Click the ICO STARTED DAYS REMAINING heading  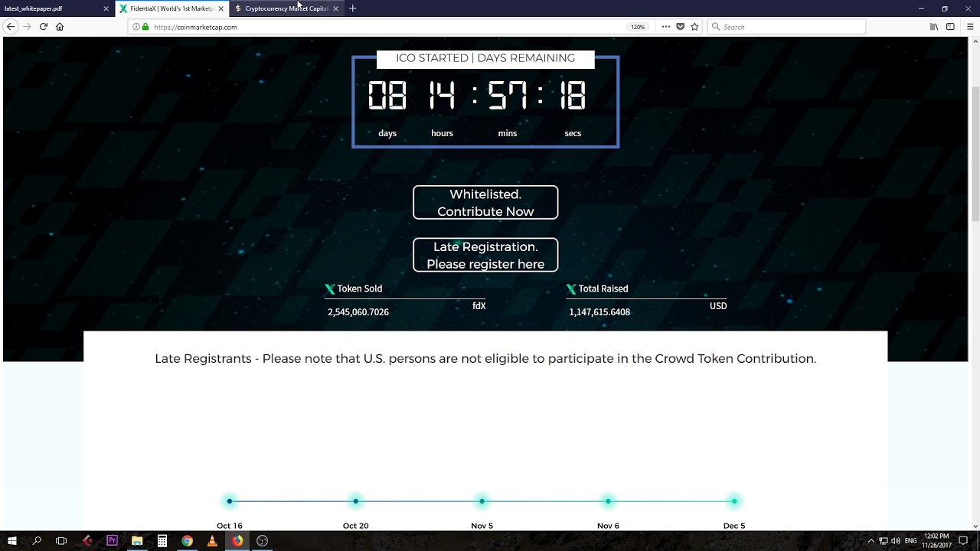(x=485, y=58)
